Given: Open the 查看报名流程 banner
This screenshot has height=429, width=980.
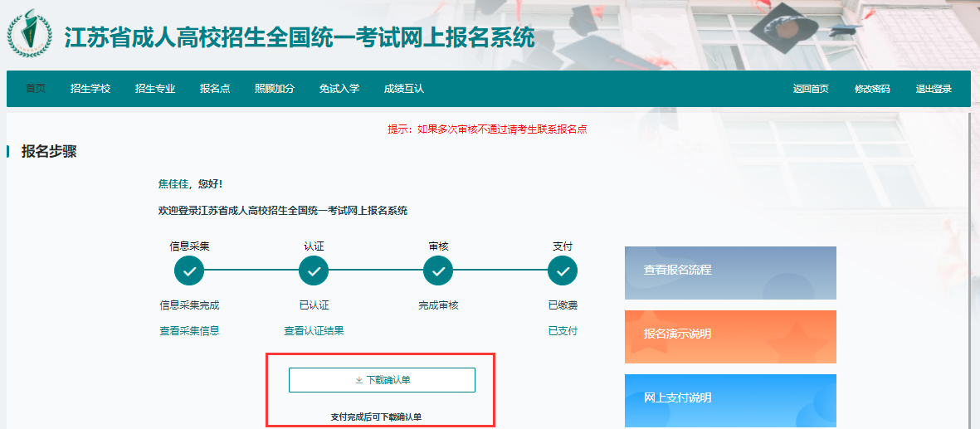Looking at the screenshot, I should pyautogui.click(x=730, y=272).
